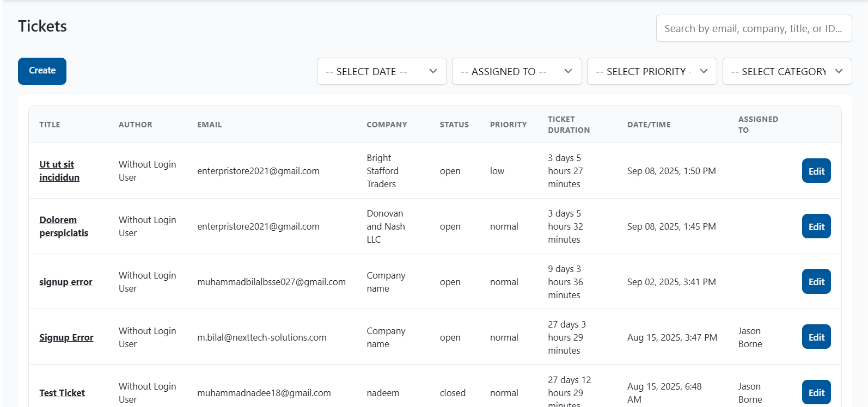Edit the closed Test Ticket row
Viewport: 868px width, 407px height.
pos(816,392)
